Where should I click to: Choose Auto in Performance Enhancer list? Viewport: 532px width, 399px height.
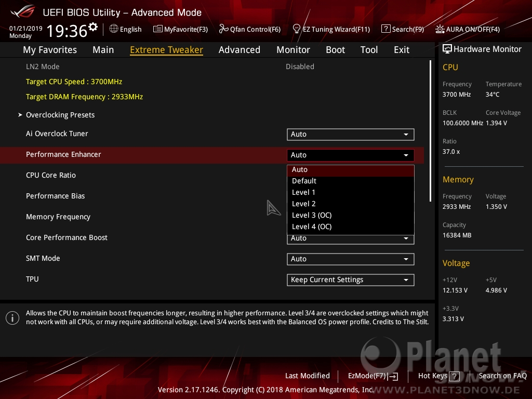(x=351, y=170)
